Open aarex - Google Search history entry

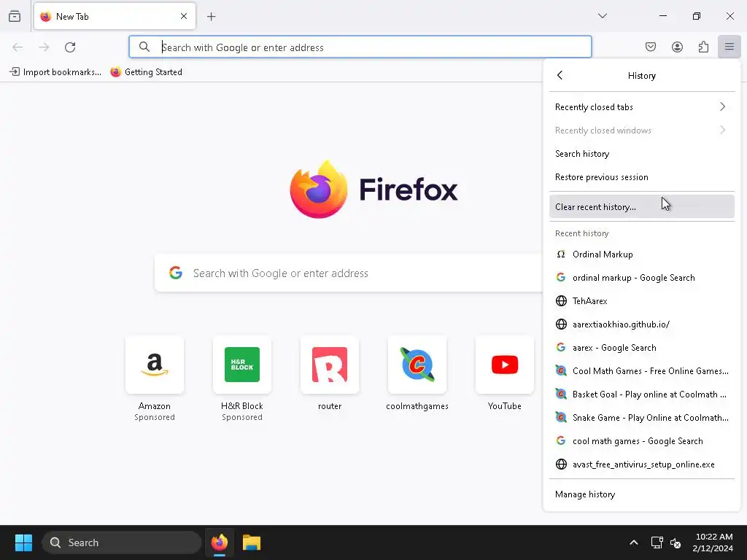(x=642, y=348)
